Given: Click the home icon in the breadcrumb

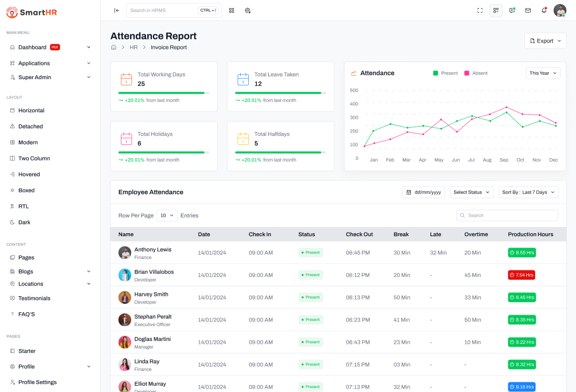Looking at the screenshot, I should [x=113, y=48].
